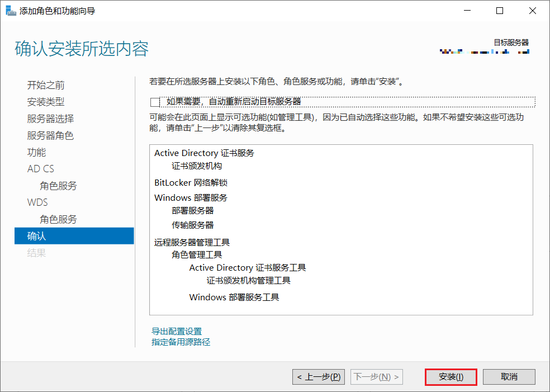Viewport: 550px width, 392px height.
Task: Select the 开始之前 step in the sidebar
Action: click(x=46, y=85)
